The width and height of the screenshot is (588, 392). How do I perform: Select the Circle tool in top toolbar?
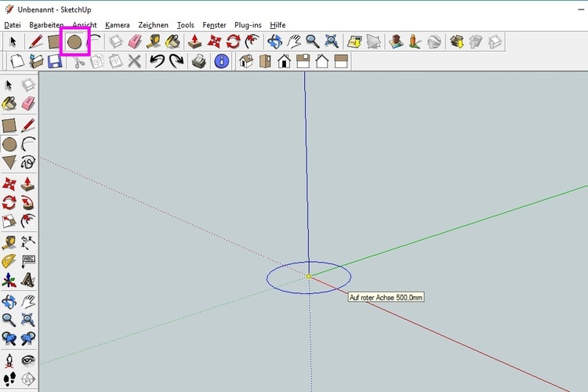click(x=74, y=42)
